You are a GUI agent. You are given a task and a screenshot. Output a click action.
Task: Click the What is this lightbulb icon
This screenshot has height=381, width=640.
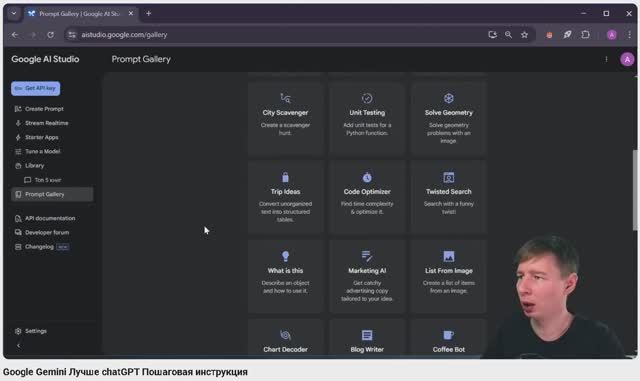(285, 256)
